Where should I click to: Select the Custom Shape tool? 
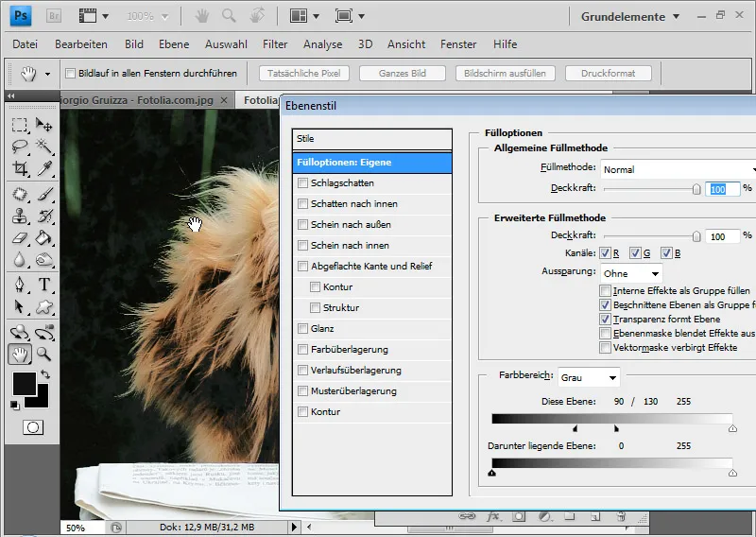43,306
